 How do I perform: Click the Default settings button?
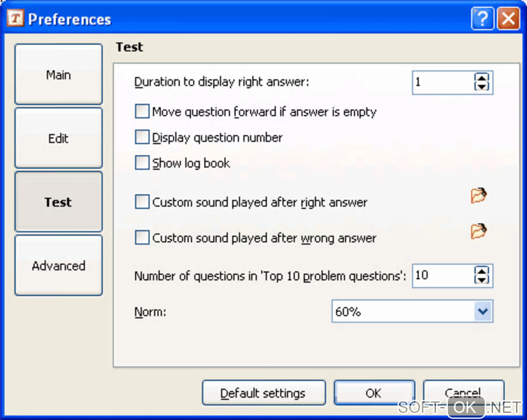pyautogui.click(x=263, y=394)
